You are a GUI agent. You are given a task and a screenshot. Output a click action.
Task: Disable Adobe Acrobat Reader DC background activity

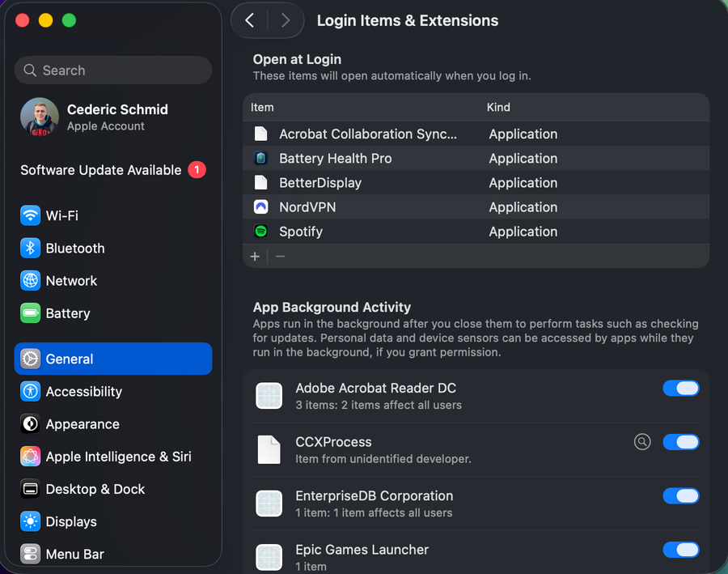click(681, 388)
